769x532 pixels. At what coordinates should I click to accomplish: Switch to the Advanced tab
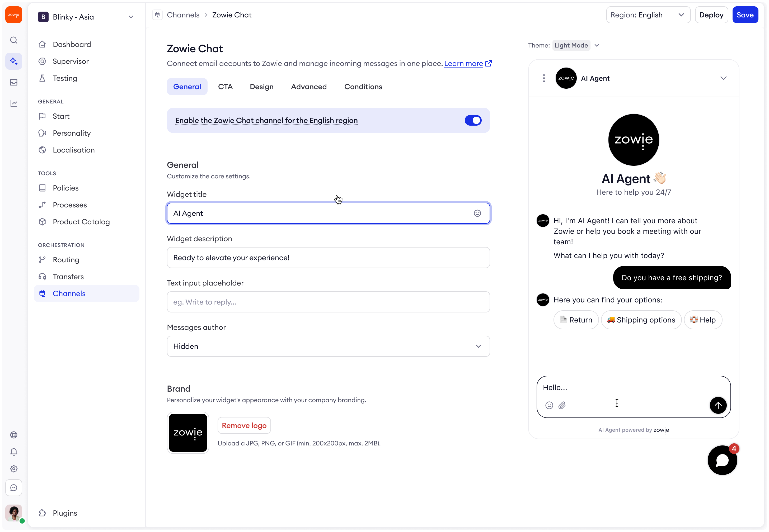(309, 87)
